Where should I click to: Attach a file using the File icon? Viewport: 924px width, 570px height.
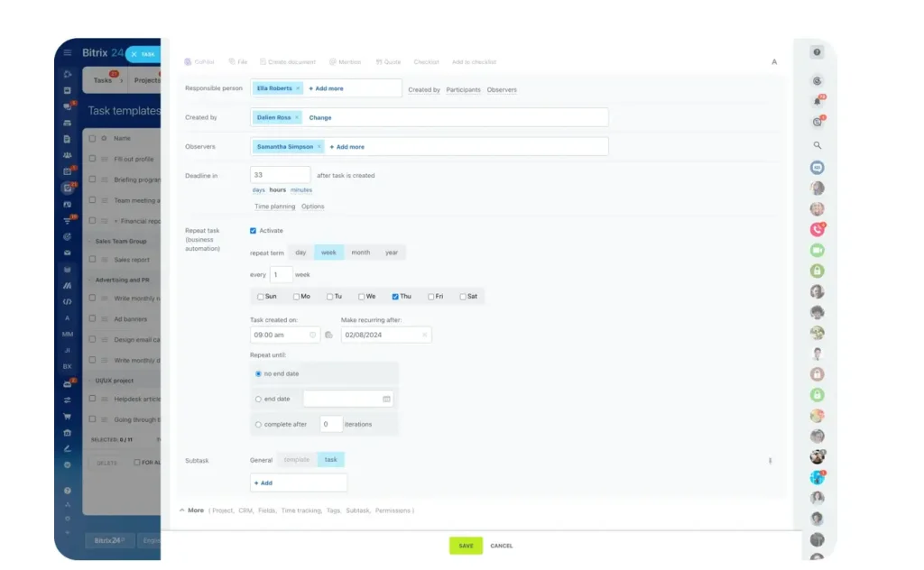tap(239, 61)
